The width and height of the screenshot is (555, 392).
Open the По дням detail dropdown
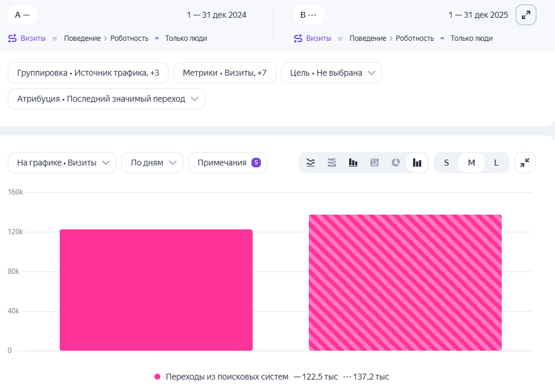point(152,163)
